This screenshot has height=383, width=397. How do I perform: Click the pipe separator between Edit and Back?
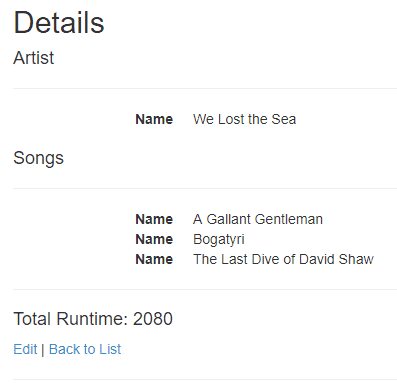click(43, 350)
